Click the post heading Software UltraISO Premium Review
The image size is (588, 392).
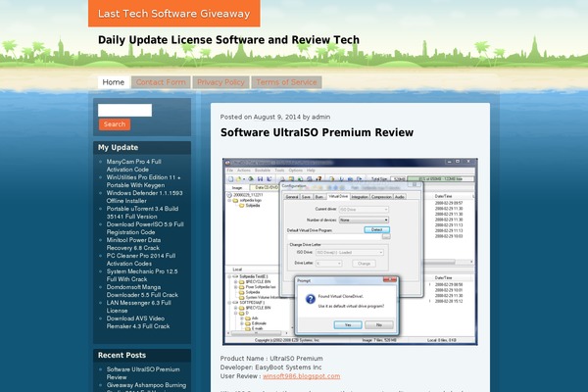pyautogui.click(x=317, y=132)
